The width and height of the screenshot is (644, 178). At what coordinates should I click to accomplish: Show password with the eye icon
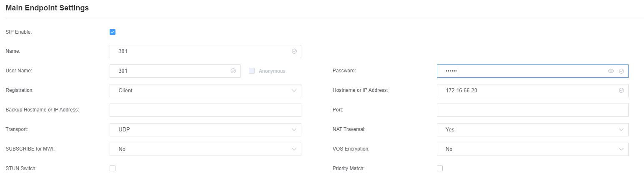tap(611, 71)
